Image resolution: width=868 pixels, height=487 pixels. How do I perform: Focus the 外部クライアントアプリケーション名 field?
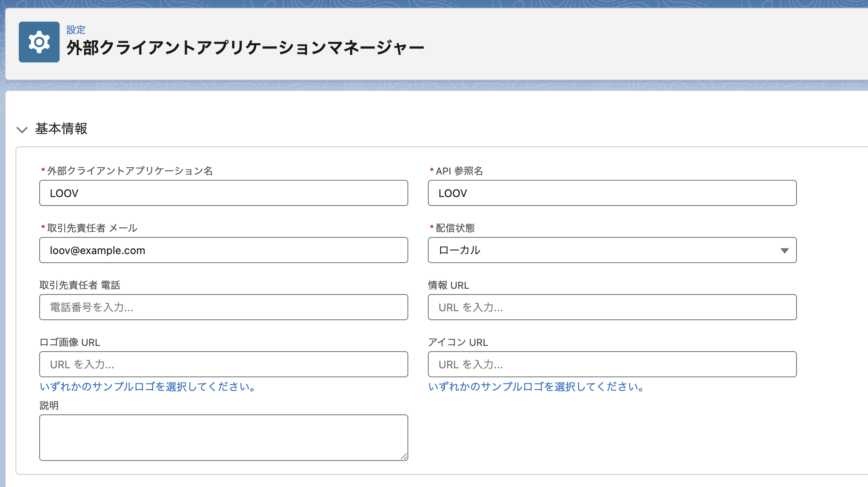(223, 193)
